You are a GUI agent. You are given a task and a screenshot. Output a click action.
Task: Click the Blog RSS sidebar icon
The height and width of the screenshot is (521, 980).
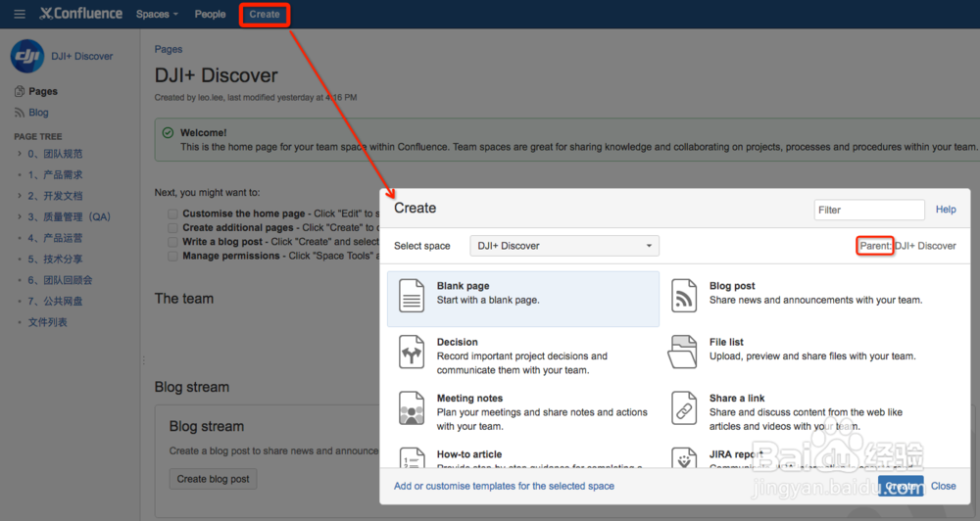[x=20, y=113]
